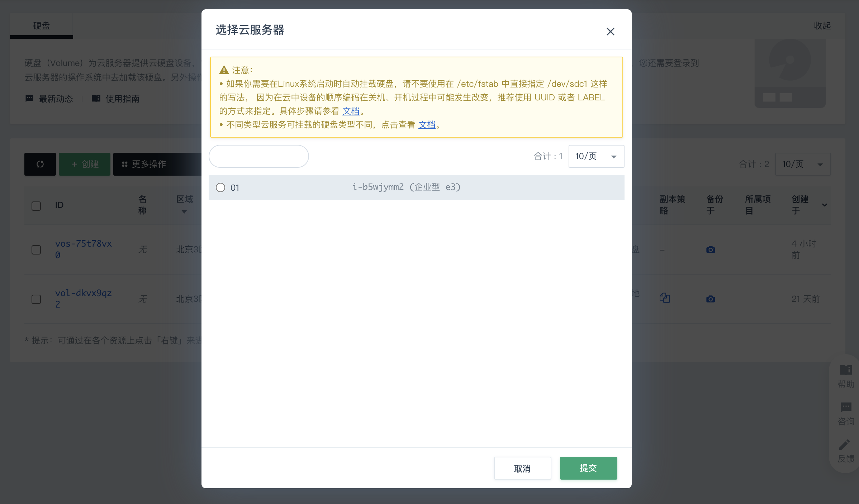Open volume vol-dkvx9qz2 details

pos(84,299)
